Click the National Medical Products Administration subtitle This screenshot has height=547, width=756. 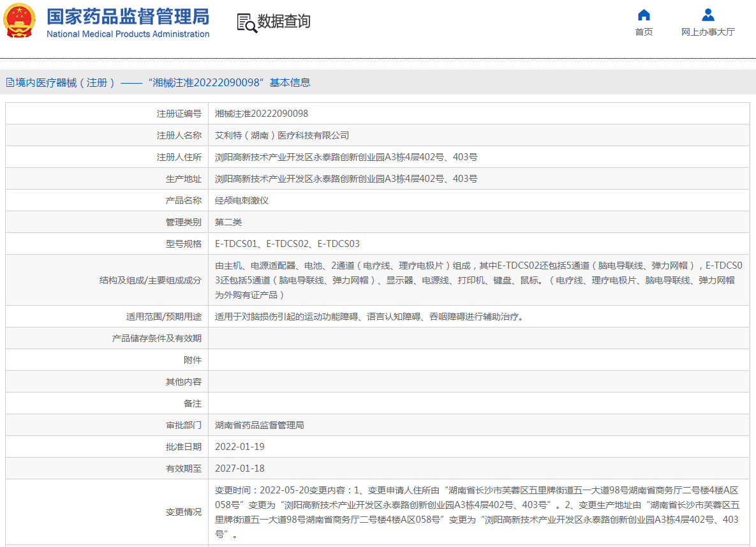pos(128,34)
